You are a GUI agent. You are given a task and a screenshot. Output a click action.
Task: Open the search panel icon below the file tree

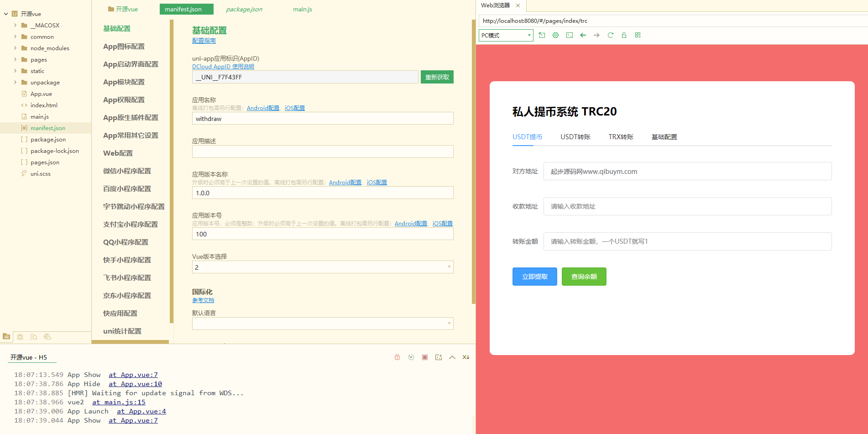point(33,337)
